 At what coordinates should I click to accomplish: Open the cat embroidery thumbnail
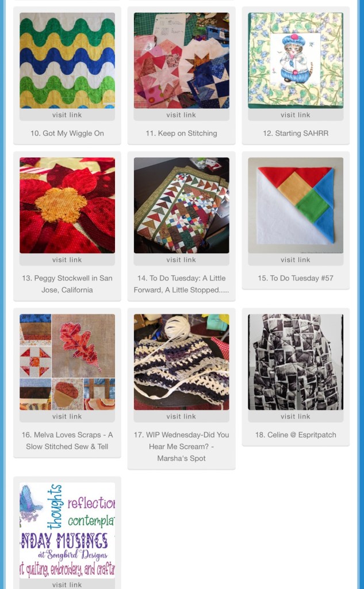pyautogui.click(x=296, y=60)
